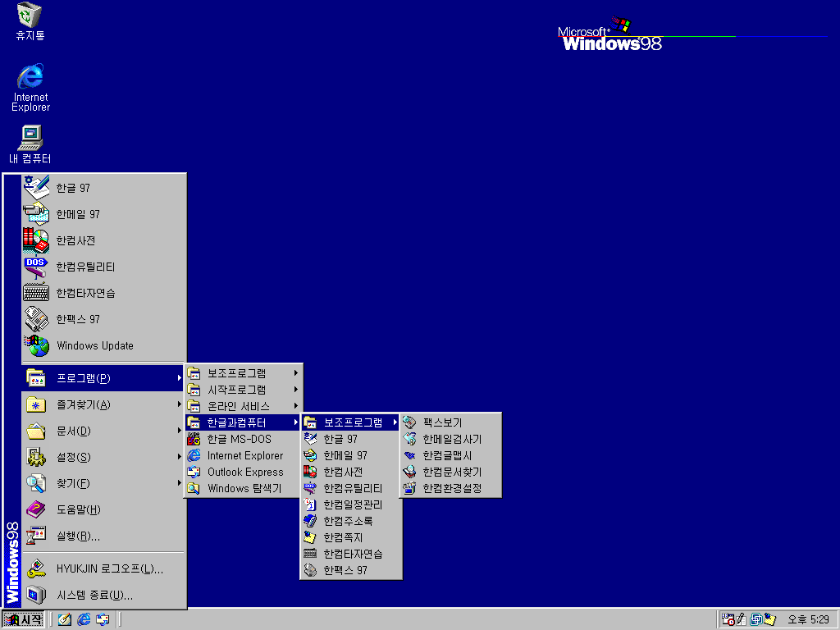
Task: Open 한컴환경설정 settings tool
Action: [x=450, y=489]
